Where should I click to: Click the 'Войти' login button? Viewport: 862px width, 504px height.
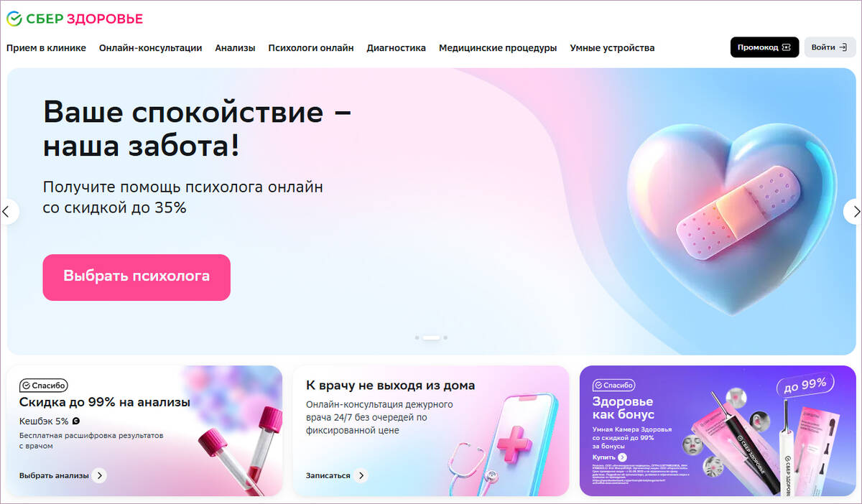coord(830,47)
